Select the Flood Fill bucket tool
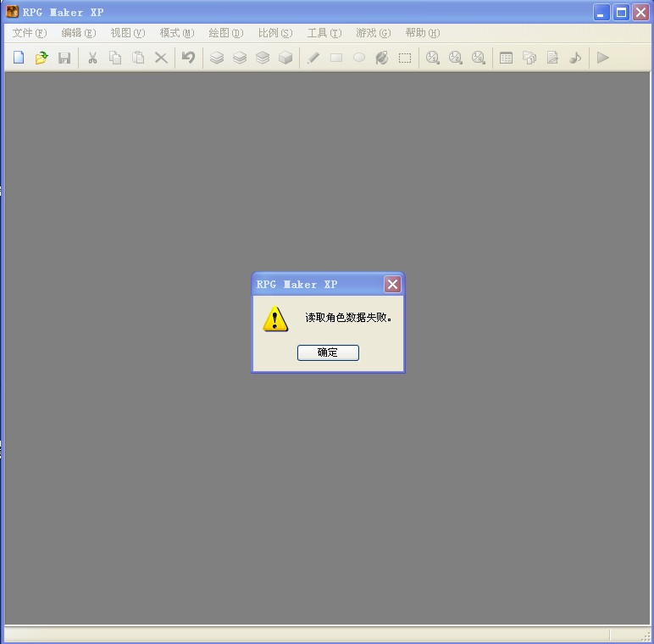The image size is (654, 644). click(x=382, y=58)
